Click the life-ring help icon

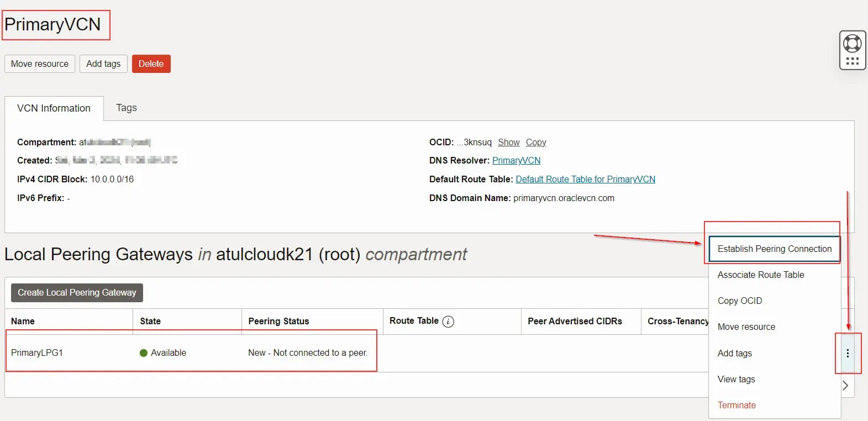pos(852,43)
